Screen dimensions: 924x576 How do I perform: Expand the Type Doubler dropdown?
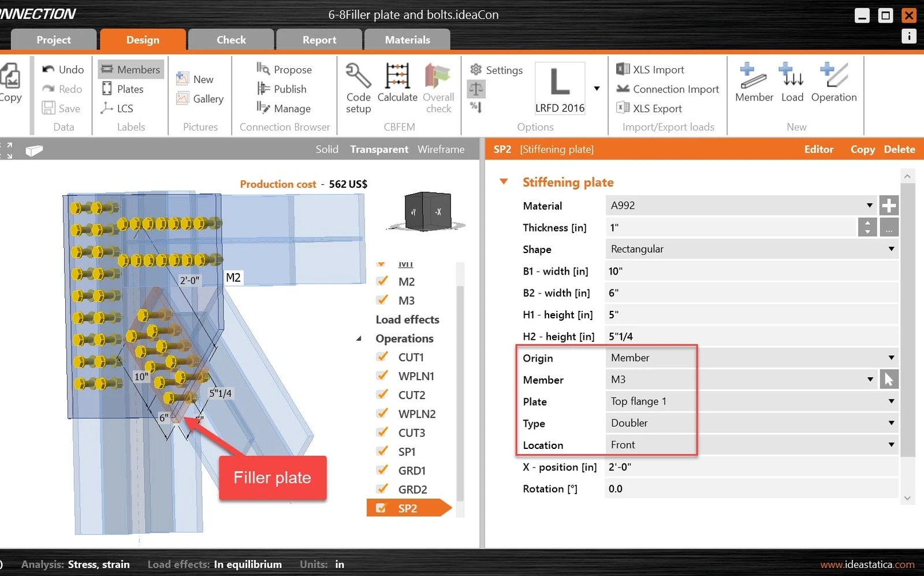[752, 423]
